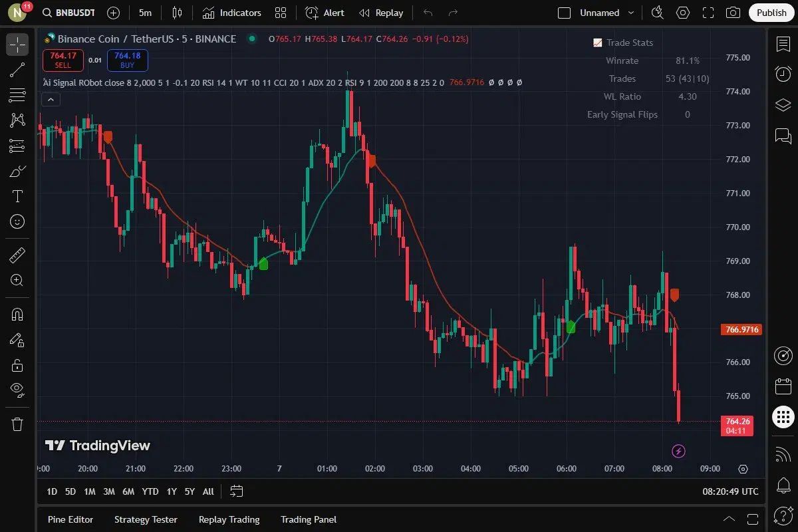Set the chart range to 5Y
This screenshot has height=532, width=798.
(190, 491)
